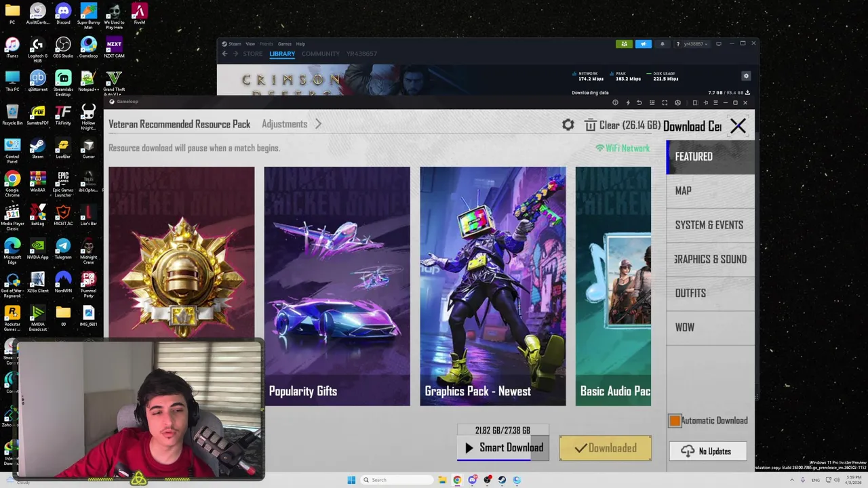Image resolution: width=868 pixels, height=488 pixels.
Task: Open Steam STORE tab
Action: (252, 54)
